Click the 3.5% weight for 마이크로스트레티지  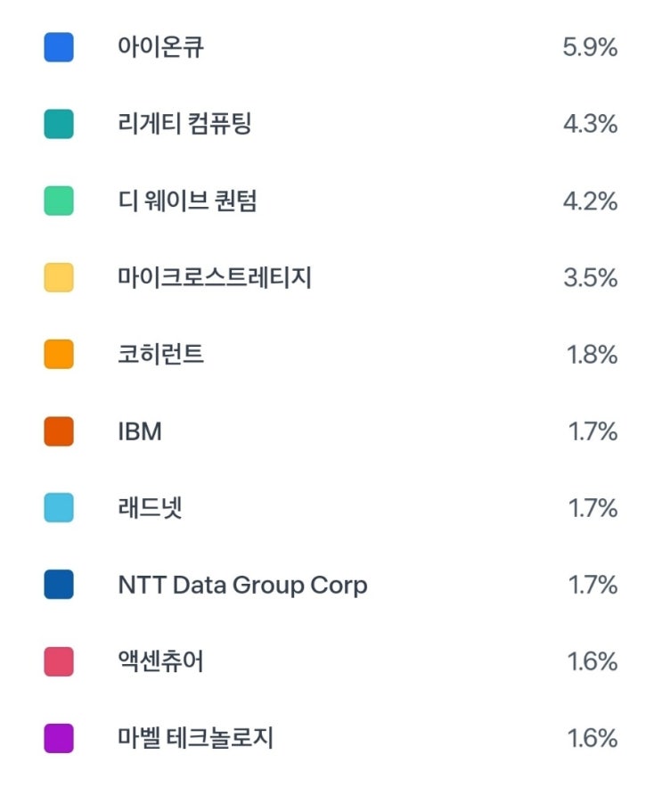[x=591, y=278]
